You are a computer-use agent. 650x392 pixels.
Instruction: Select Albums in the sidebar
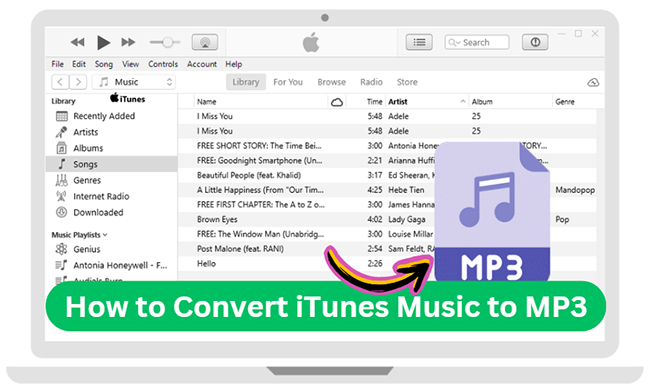[112, 148]
